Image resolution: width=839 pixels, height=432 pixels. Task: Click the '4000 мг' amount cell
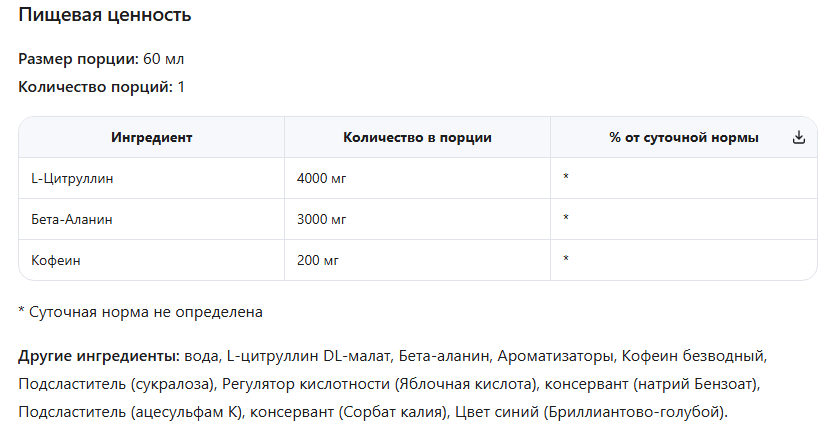(321, 178)
